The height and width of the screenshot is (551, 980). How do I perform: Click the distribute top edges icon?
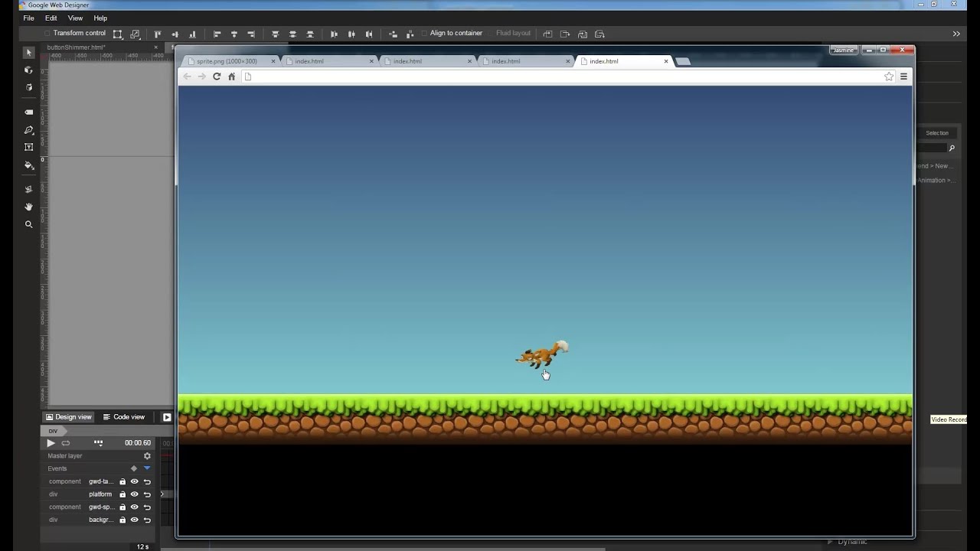point(276,34)
